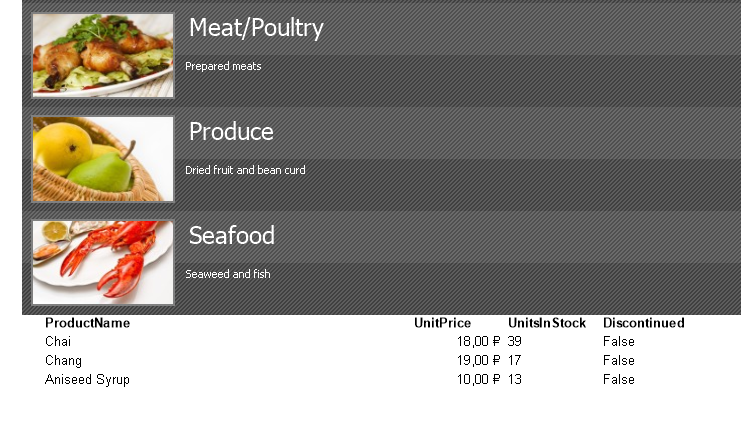
Task: Click Aniseed Syrup's units in stock value 13
Action: [515, 379]
